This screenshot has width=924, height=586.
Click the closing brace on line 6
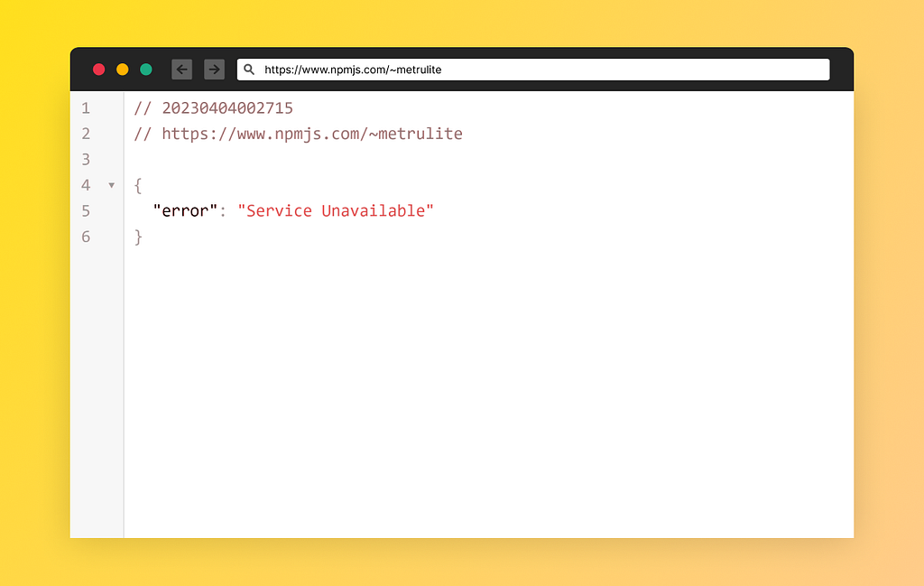[x=138, y=237]
